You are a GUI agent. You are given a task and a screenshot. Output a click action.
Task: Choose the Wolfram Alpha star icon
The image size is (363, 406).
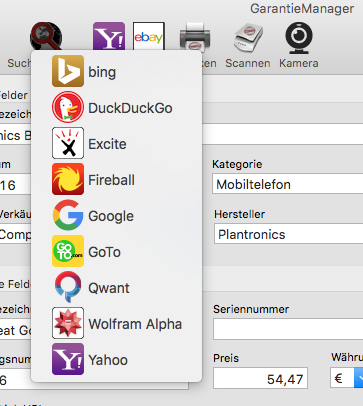pos(68,323)
